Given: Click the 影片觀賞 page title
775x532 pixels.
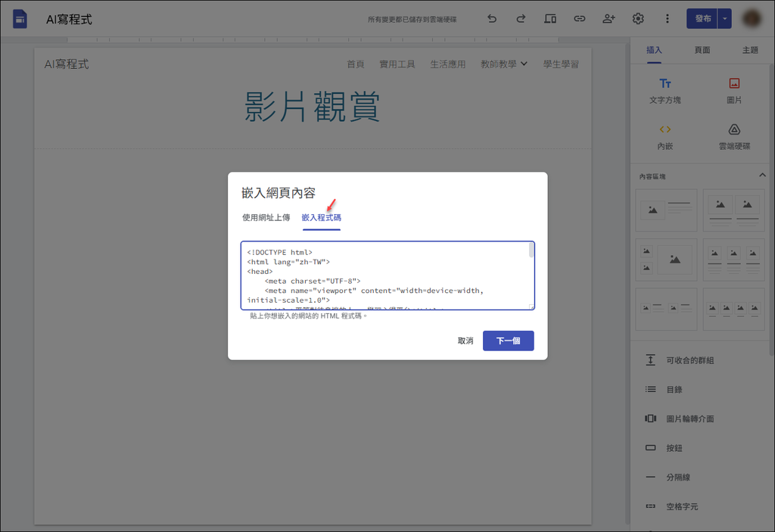Looking at the screenshot, I should point(313,106).
